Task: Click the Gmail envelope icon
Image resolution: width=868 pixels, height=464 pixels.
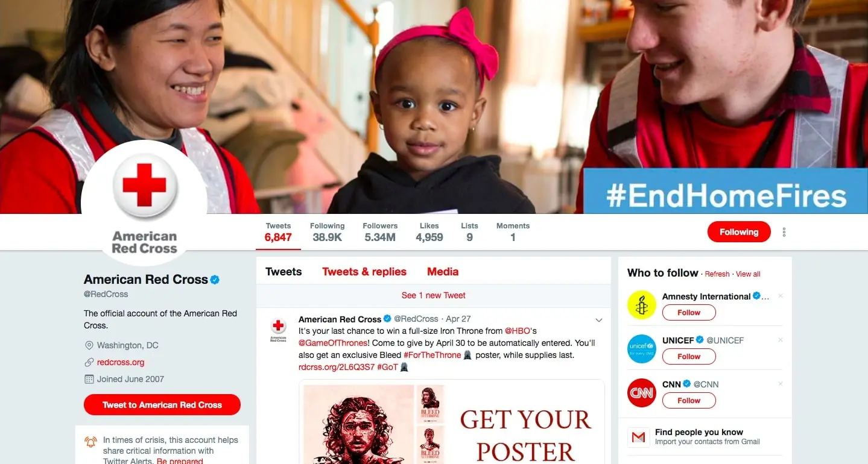Action: point(638,437)
